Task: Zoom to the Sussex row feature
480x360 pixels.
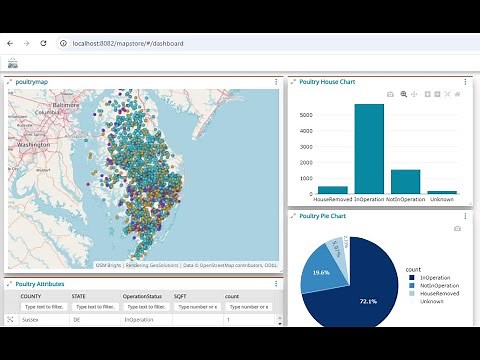Action: 10,319
